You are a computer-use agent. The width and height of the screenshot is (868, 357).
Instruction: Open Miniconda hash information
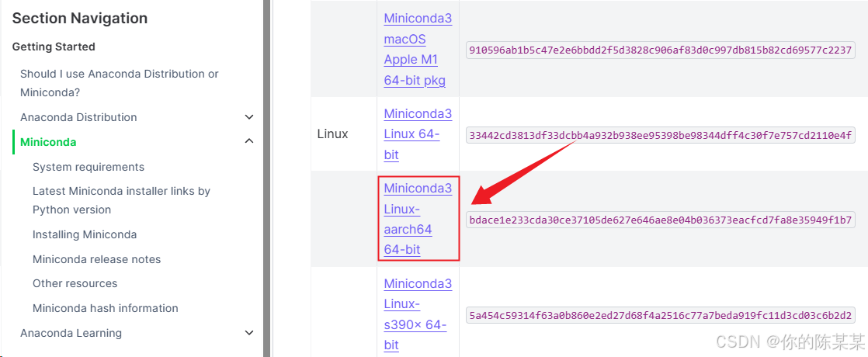point(105,308)
